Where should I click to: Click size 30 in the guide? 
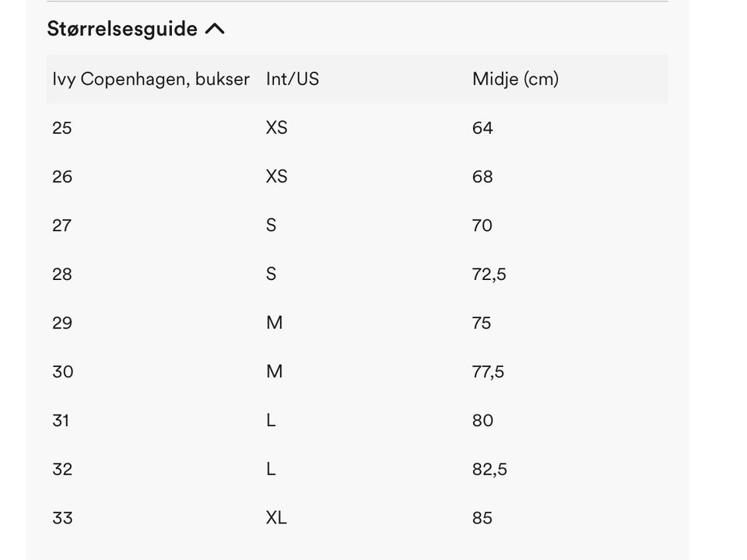[x=63, y=372]
